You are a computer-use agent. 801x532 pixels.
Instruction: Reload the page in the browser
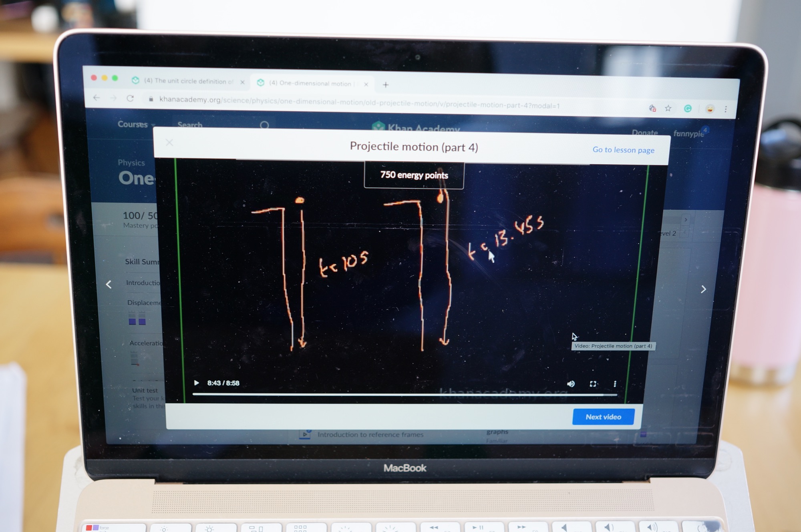pos(130,98)
